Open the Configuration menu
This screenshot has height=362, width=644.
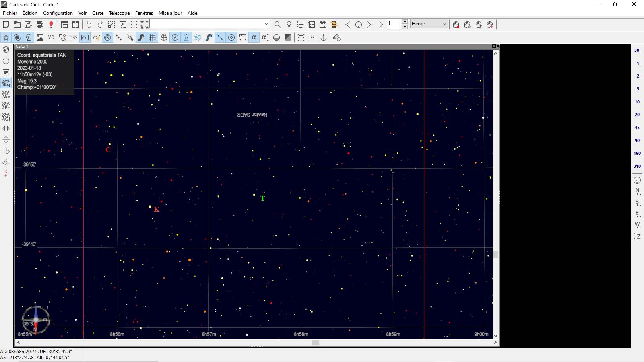pos(58,13)
